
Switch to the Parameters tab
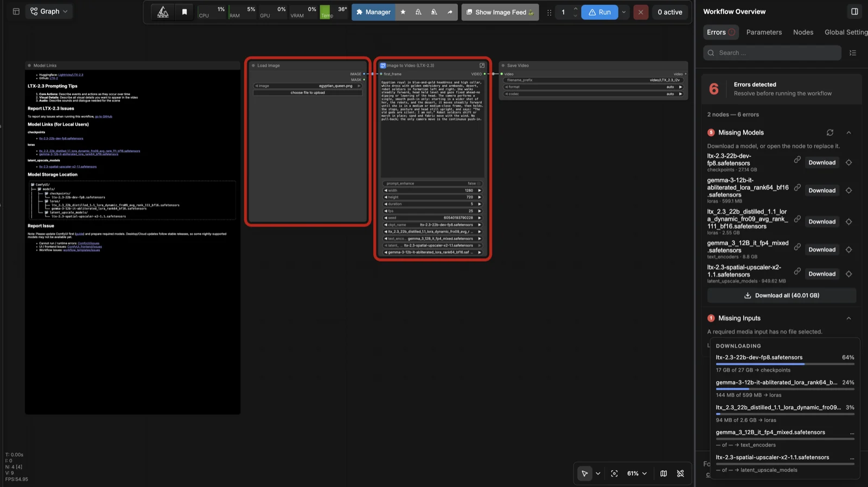764,32
